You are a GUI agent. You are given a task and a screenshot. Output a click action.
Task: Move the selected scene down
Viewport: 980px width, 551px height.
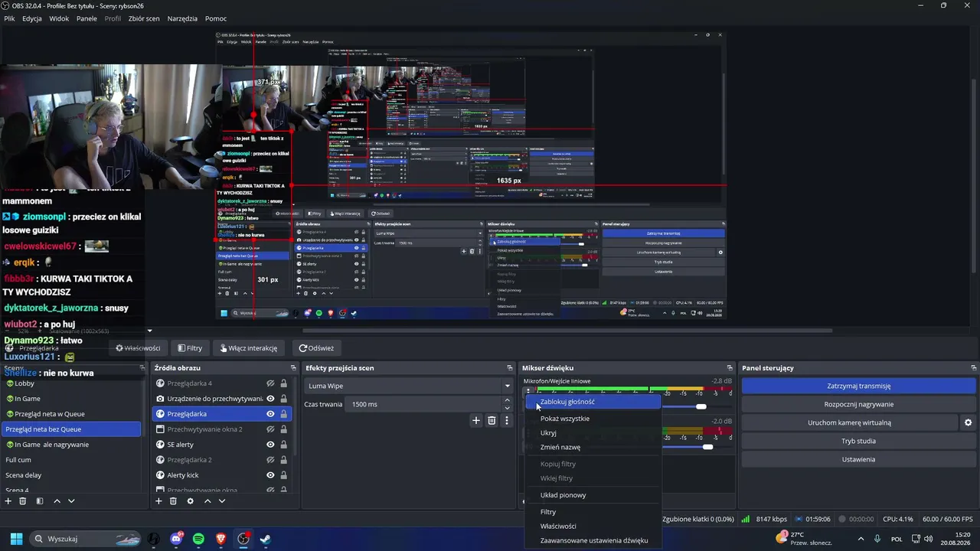(71, 501)
